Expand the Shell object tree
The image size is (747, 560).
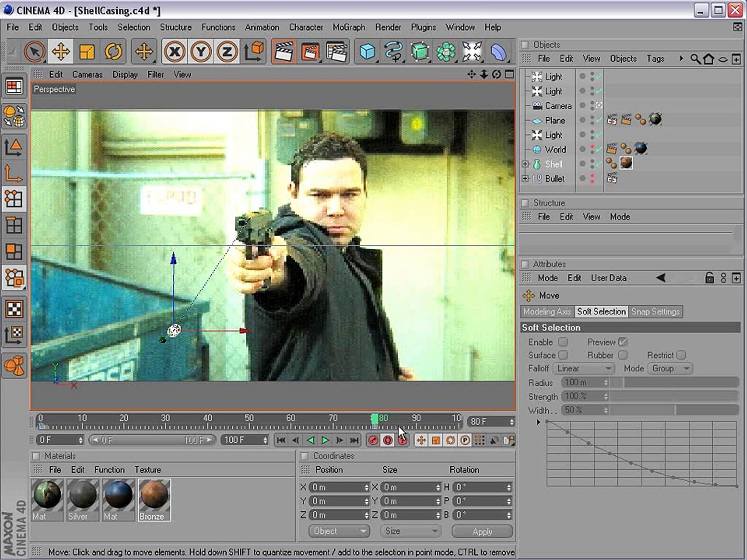(525, 164)
